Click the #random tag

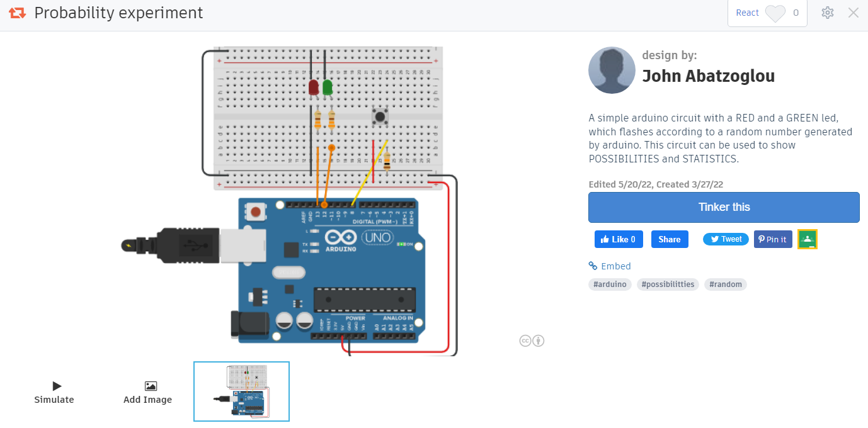pyautogui.click(x=725, y=284)
